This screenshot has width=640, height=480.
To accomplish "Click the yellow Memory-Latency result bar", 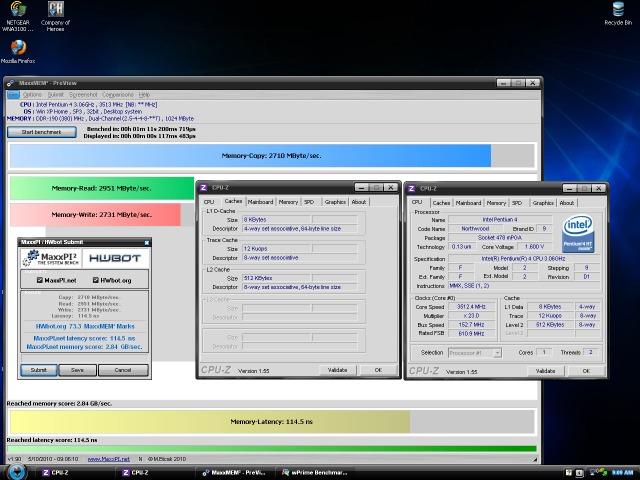I will 210,422.
